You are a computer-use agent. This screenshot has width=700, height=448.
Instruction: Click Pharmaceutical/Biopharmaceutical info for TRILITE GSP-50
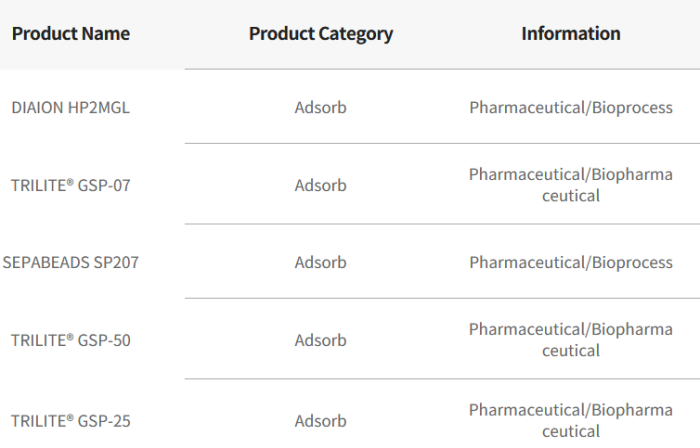click(x=570, y=340)
